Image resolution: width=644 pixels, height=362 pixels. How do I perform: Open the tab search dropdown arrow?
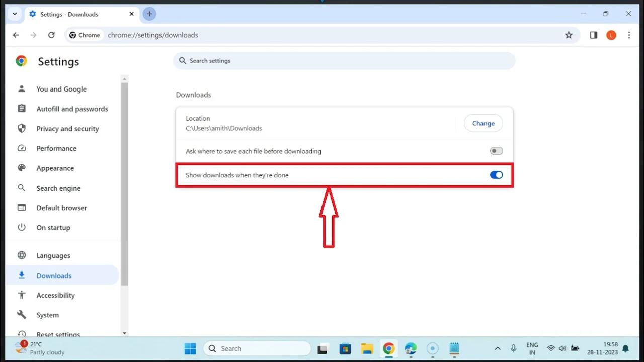point(15,14)
